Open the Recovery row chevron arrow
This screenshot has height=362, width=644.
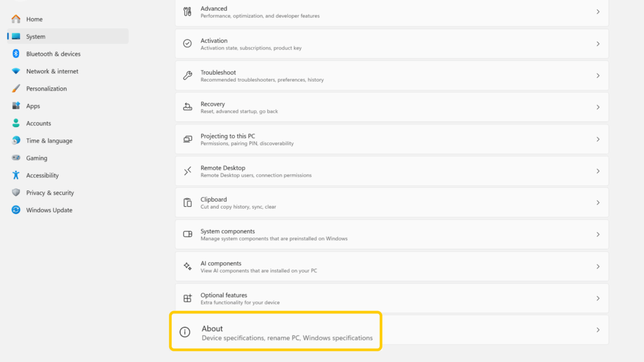[x=597, y=107]
